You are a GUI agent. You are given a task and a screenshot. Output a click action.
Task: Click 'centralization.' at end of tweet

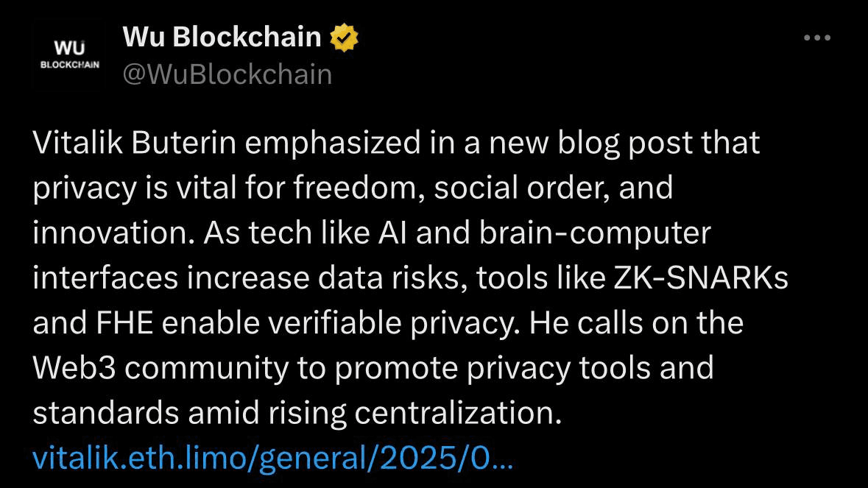[458, 413]
